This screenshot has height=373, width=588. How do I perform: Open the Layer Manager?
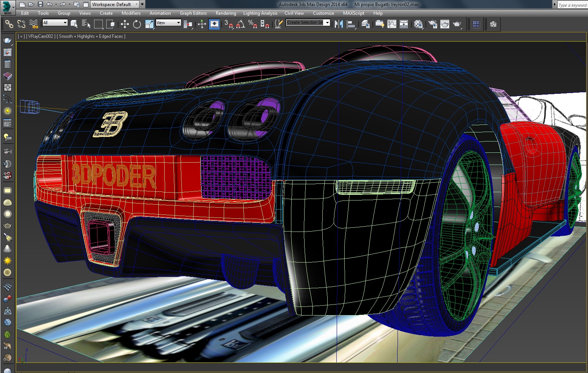365,24
